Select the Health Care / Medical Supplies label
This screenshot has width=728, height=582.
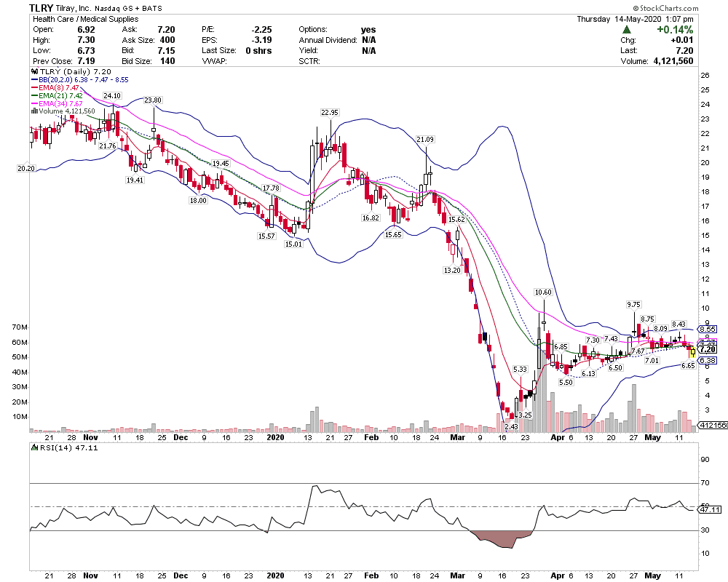point(85,19)
